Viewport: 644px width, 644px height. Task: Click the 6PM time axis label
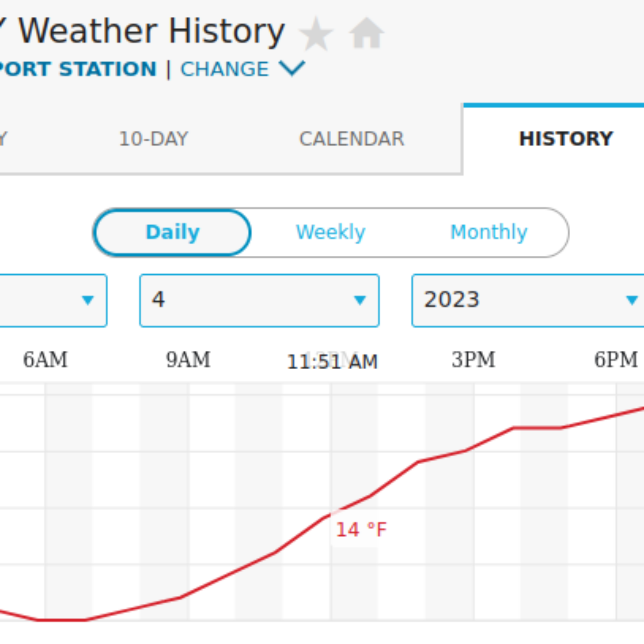pos(616,360)
